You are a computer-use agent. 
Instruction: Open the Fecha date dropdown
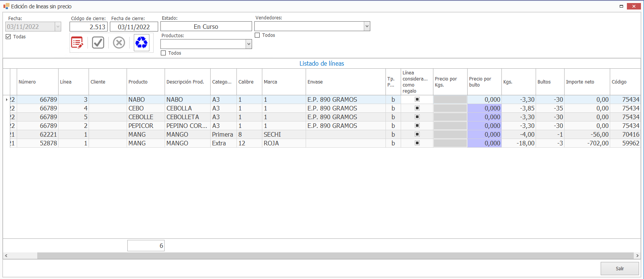[58, 27]
